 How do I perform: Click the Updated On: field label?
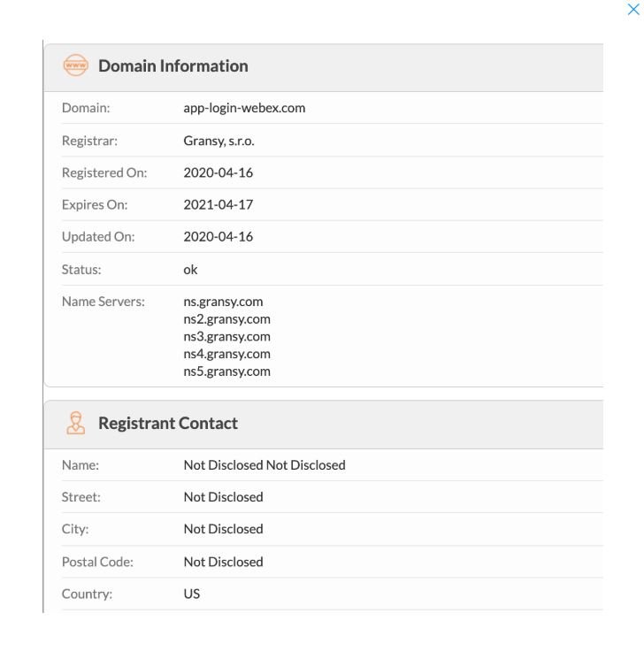pos(98,236)
